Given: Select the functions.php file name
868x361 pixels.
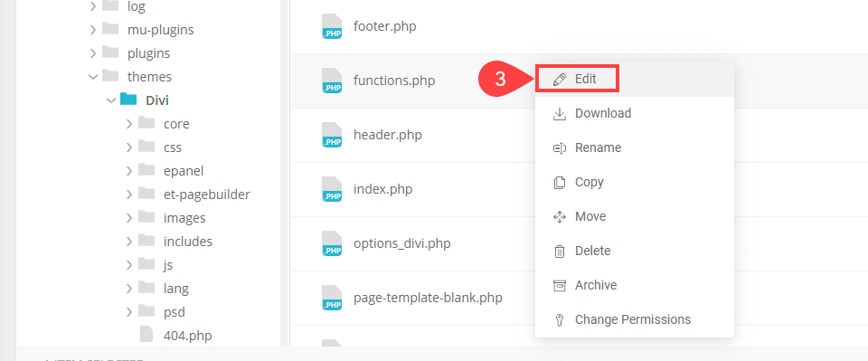Looking at the screenshot, I should click(394, 81).
